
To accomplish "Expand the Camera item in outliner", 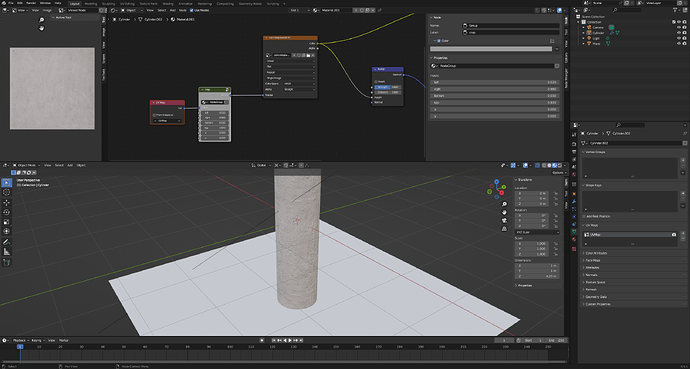I will (584, 27).
